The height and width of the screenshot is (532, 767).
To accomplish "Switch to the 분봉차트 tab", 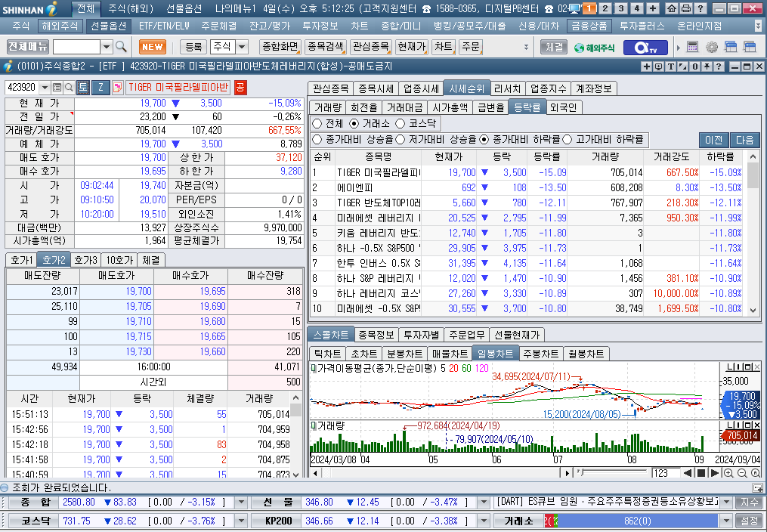I will tap(404, 354).
